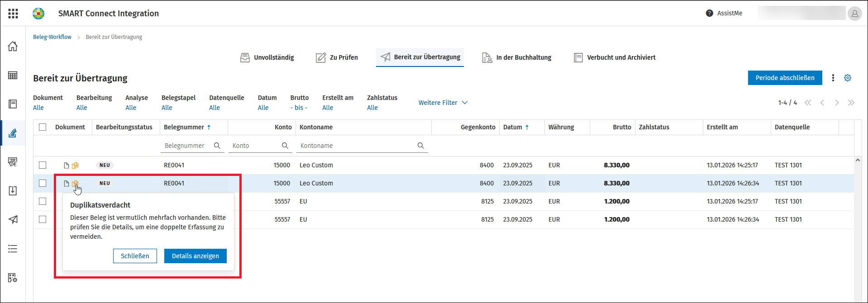Viewport: 868px width, 303px height.
Task: Select the Beleg-Workflow stamp sidebar icon
Action: [x=13, y=133]
